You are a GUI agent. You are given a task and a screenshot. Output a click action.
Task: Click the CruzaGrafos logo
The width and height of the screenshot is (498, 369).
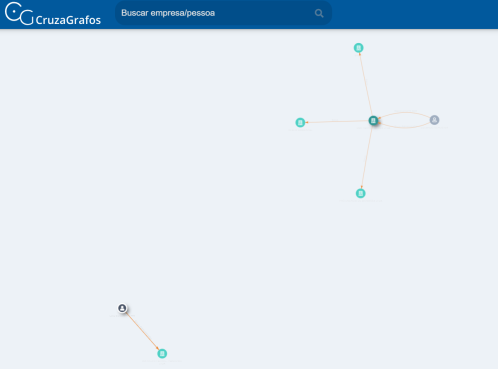(x=53, y=14)
